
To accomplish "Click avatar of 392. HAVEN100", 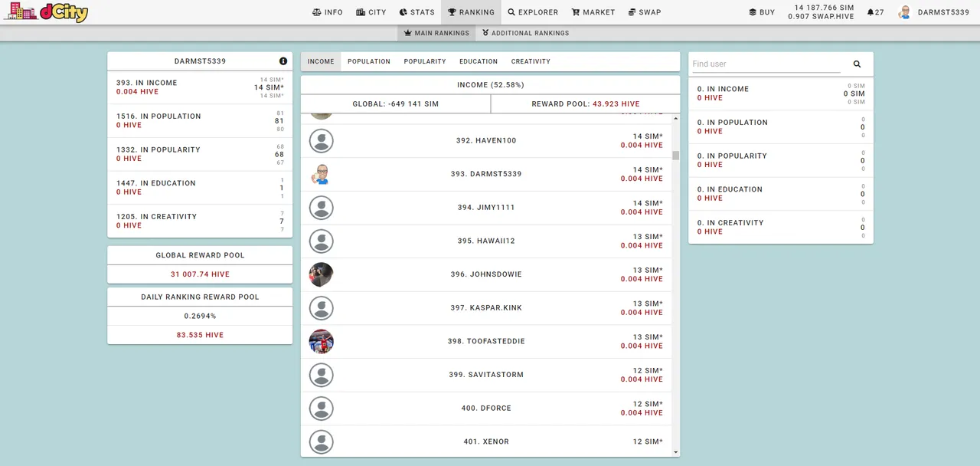I will 322,141.
